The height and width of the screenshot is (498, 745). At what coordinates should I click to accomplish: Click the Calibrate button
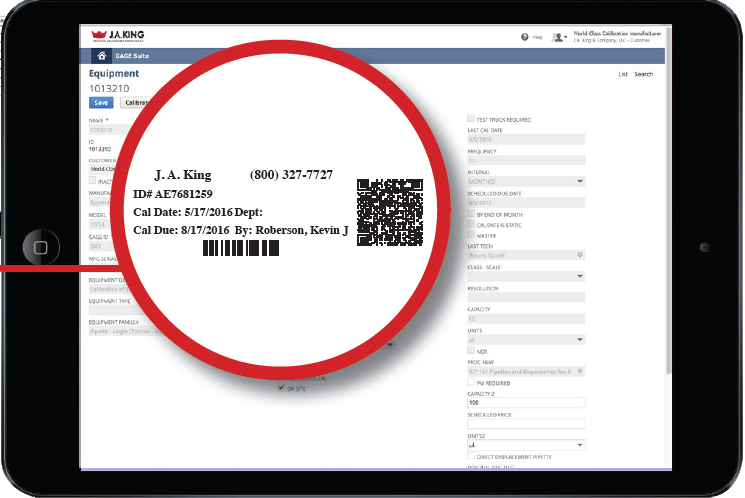tap(134, 103)
